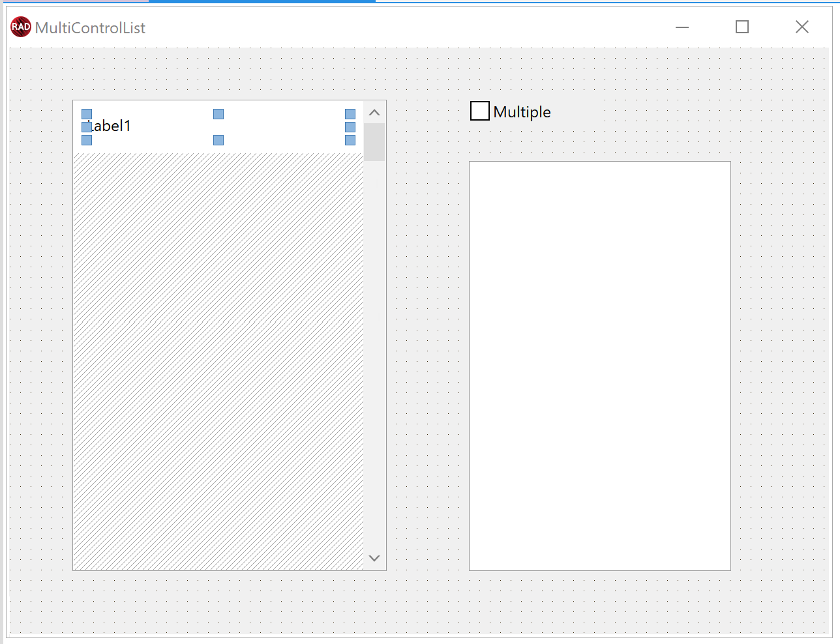Click the middle-right sizing handle of Label1
This screenshot has height=644, width=840.
click(350, 127)
